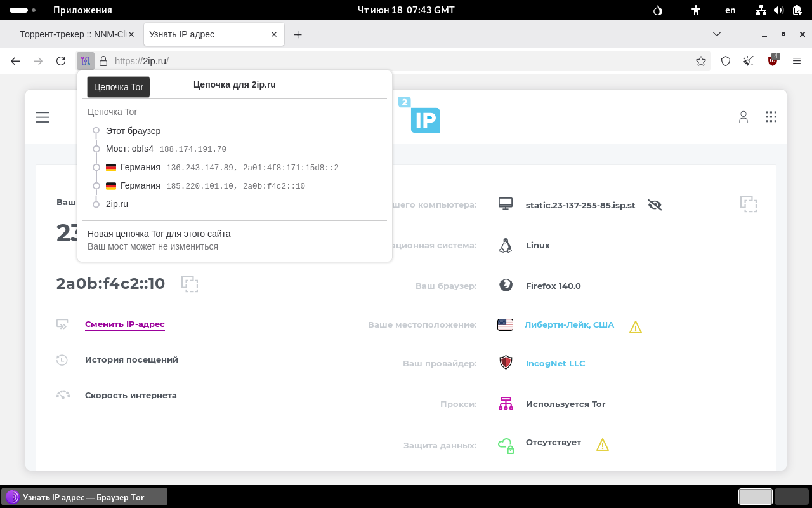812x508 pixels.
Task: Click the history clock icon
Action: [x=62, y=359]
